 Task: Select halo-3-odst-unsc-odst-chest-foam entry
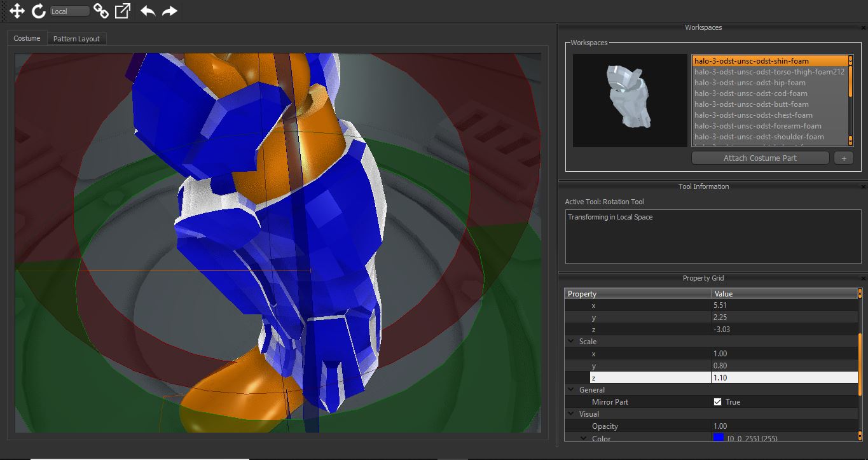(x=769, y=115)
